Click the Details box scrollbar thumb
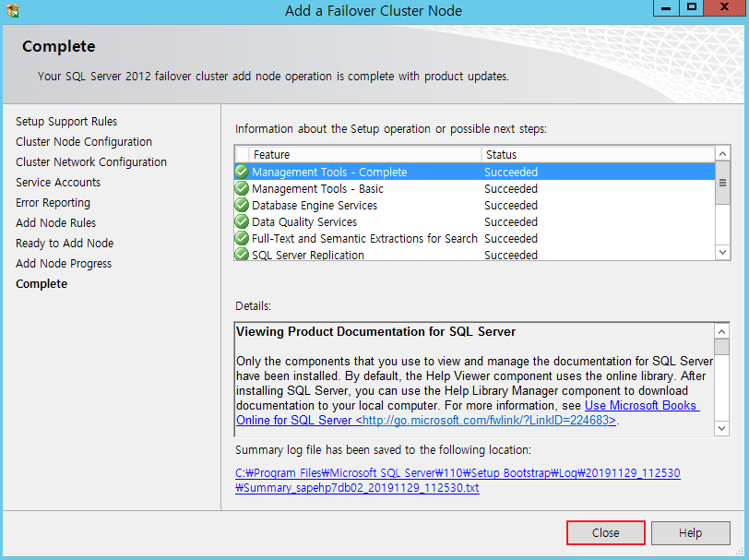Image resolution: width=749 pixels, height=560 pixels. point(721,347)
